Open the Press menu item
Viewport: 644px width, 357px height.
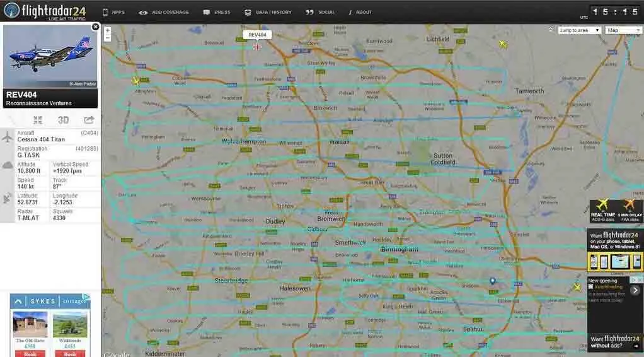(216, 13)
